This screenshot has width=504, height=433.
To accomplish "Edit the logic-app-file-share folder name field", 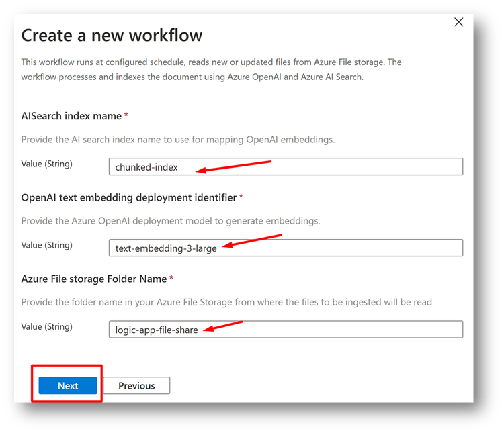I will tap(286, 329).
